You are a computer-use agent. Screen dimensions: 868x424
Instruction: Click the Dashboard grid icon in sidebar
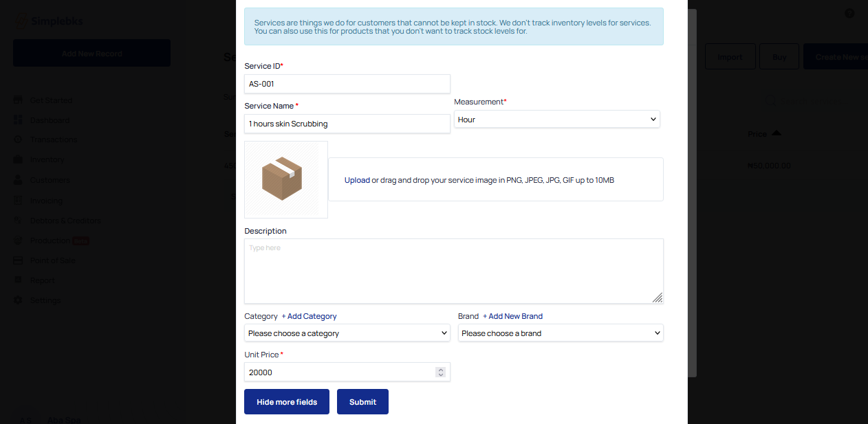[18, 120]
